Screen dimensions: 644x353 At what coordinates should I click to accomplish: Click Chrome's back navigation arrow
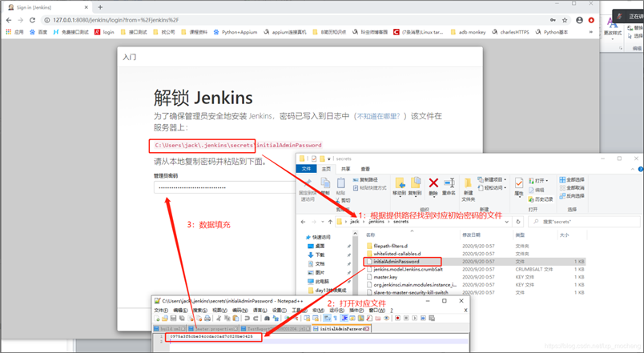click(x=9, y=20)
